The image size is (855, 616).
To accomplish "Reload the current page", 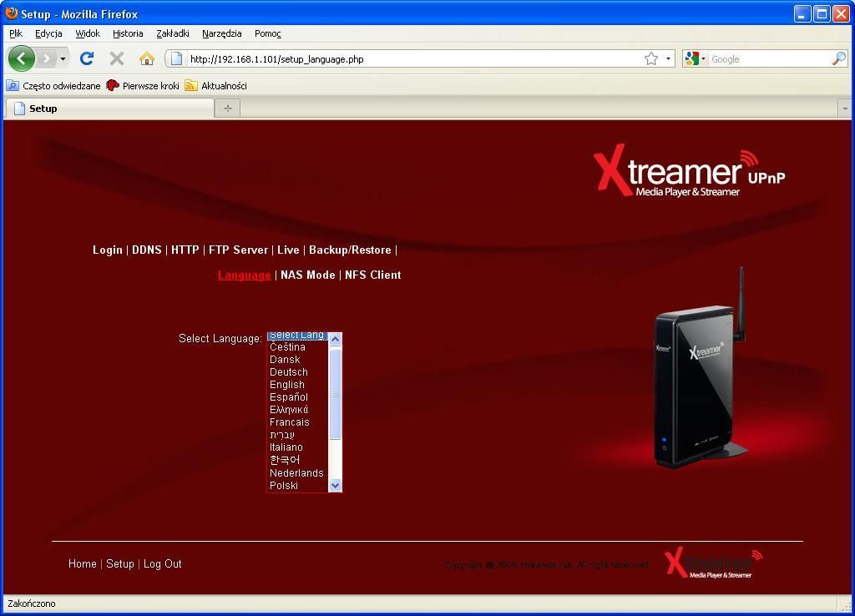I will [87, 58].
